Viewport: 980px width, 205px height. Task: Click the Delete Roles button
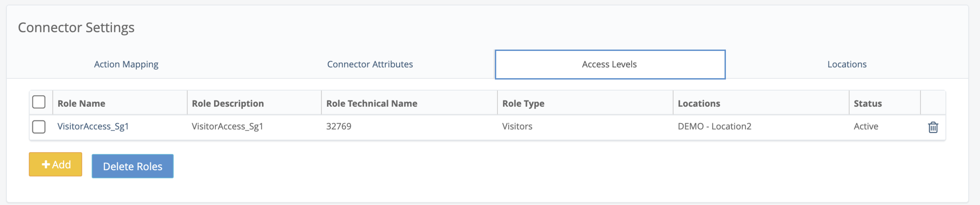click(x=132, y=166)
